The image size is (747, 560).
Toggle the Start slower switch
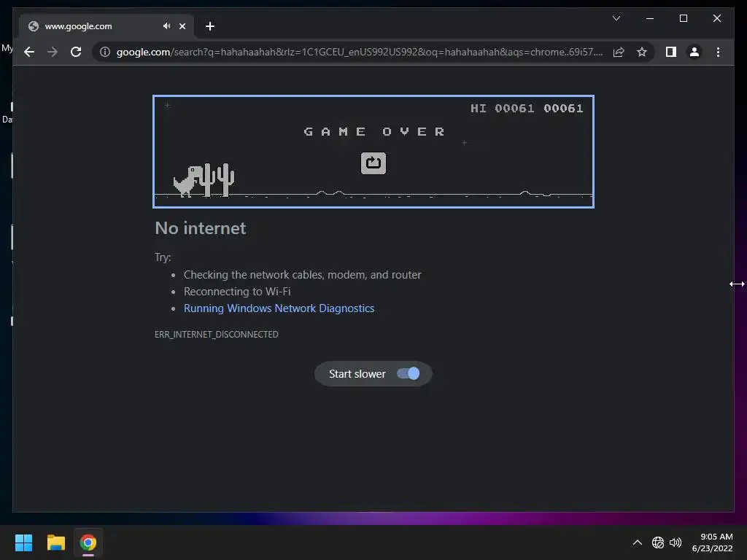pos(409,373)
